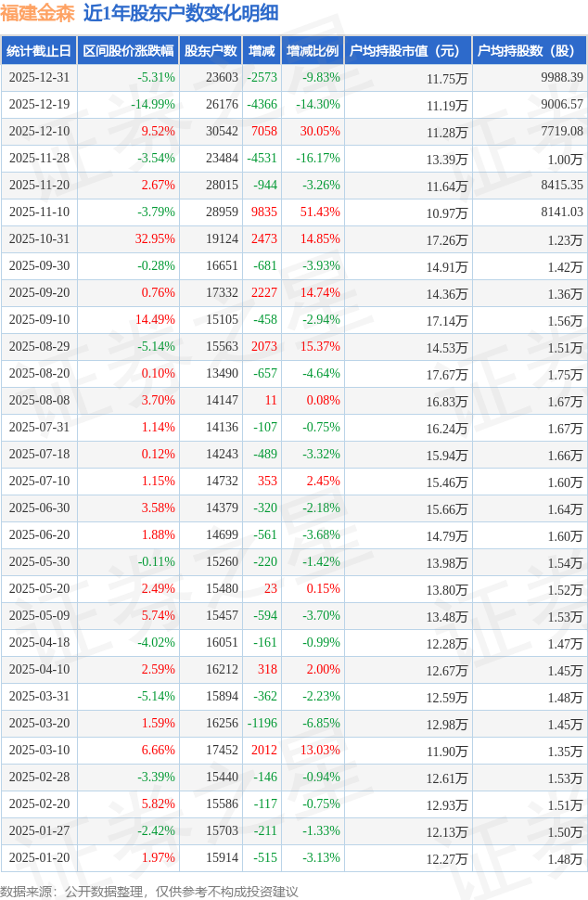Select the 51.43% change ratio cell
Image resolution: width=588 pixels, height=900 pixels.
(320, 212)
